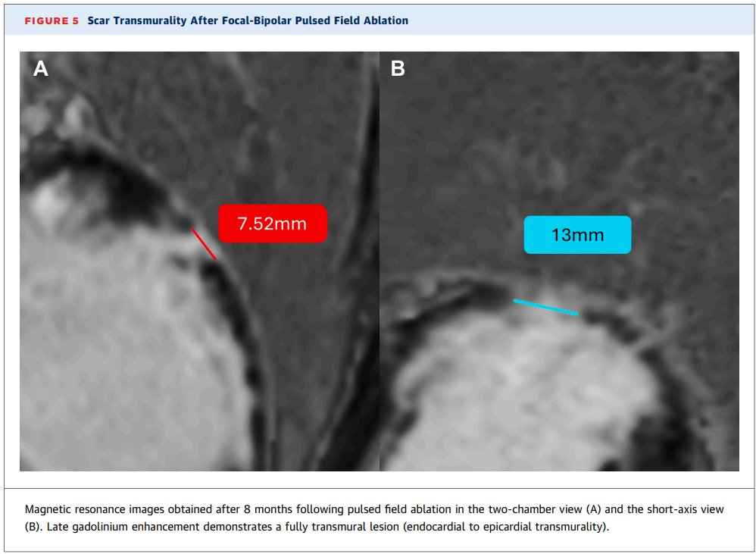Click the FIGURE 5 heading label
Viewport: 756px width, 554px height.
[x=52, y=20]
